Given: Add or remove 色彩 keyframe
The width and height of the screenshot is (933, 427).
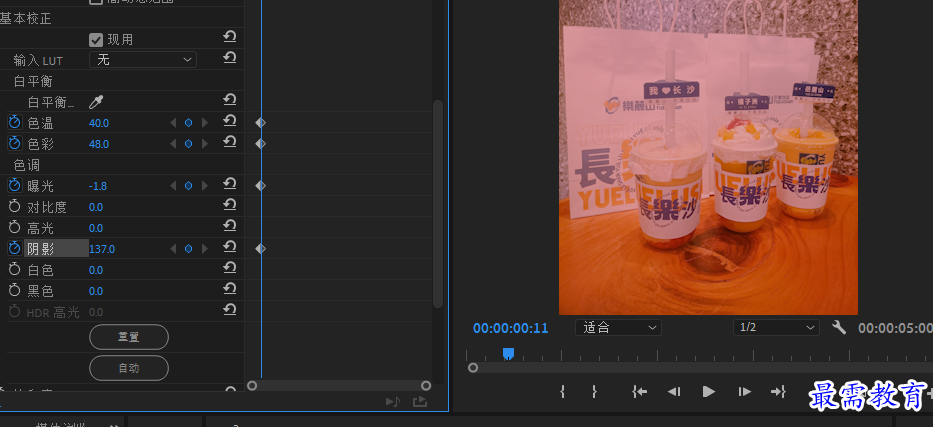Looking at the screenshot, I should (189, 143).
